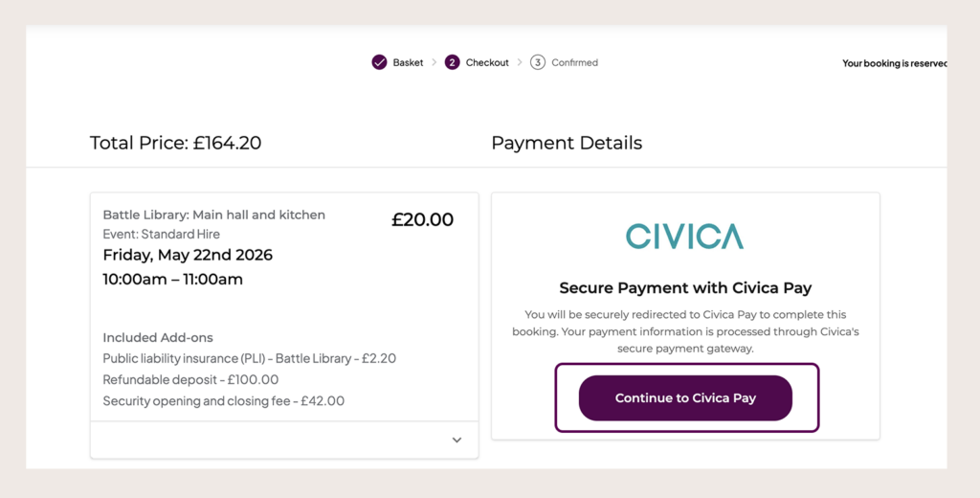
Task: Click the arrow between Checkout and Confirmed
Action: 520,62
